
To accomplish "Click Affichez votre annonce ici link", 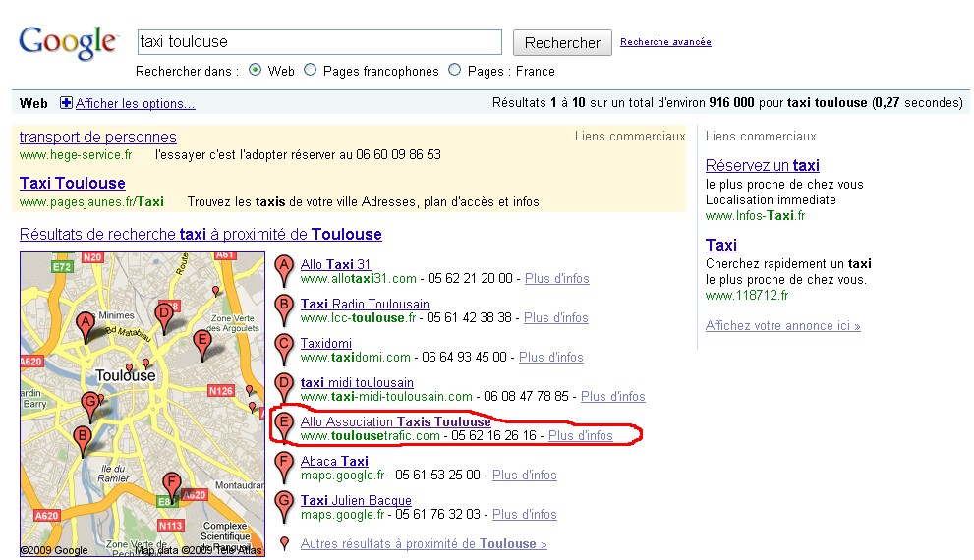I will (782, 326).
